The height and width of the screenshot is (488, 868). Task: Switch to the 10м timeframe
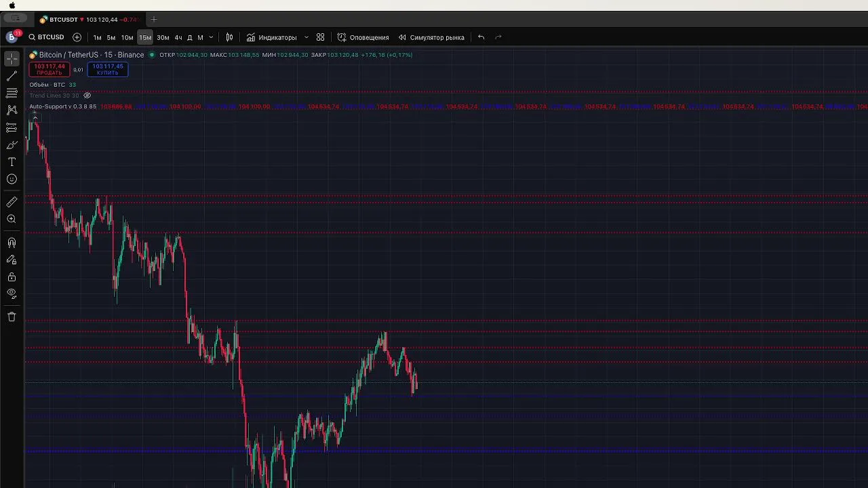click(127, 38)
